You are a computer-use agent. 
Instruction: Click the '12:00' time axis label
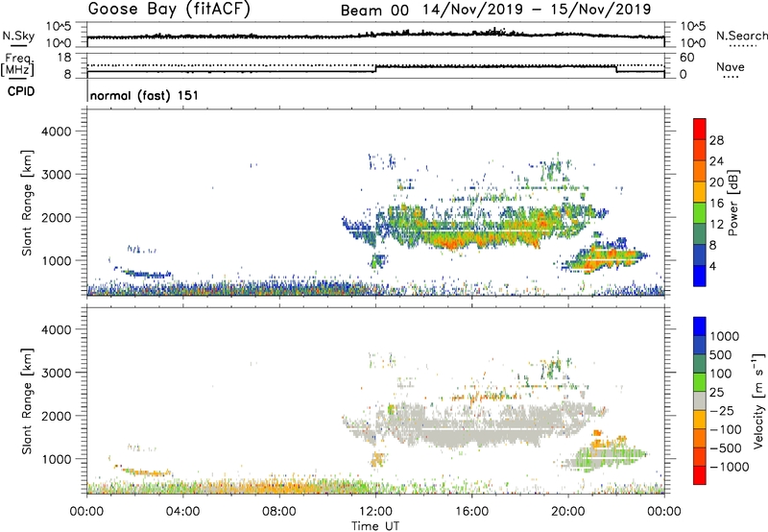375,512
